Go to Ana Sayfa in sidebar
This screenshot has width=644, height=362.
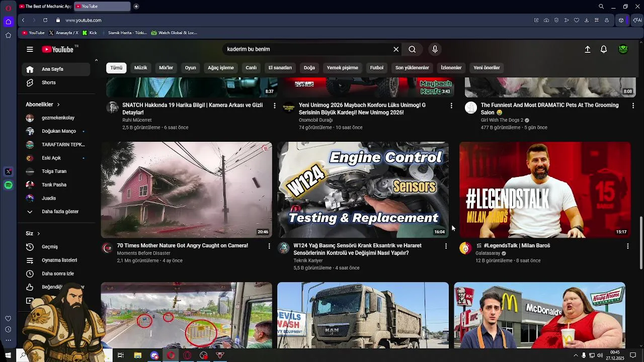coord(56,69)
